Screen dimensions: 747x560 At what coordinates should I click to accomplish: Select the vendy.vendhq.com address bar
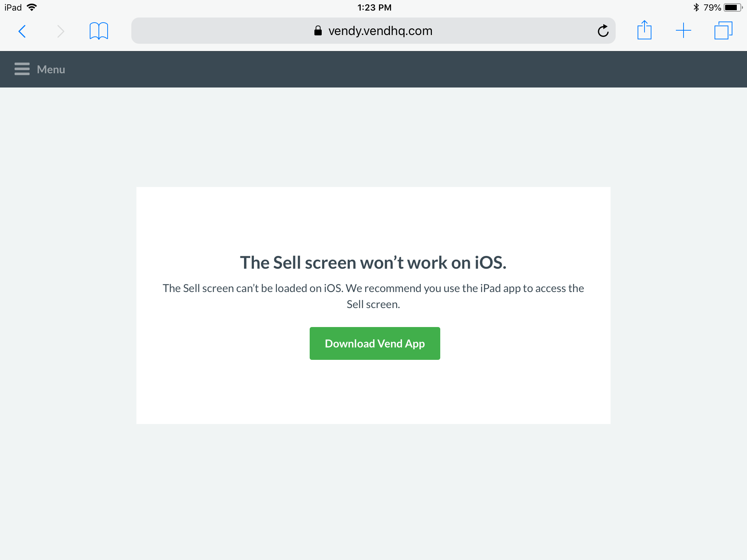tap(373, 31)
